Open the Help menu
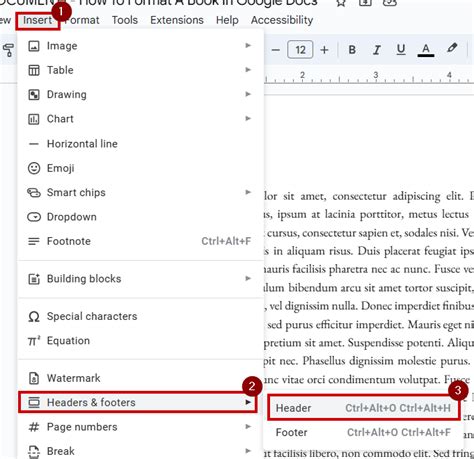 click(x=227, y=20)
